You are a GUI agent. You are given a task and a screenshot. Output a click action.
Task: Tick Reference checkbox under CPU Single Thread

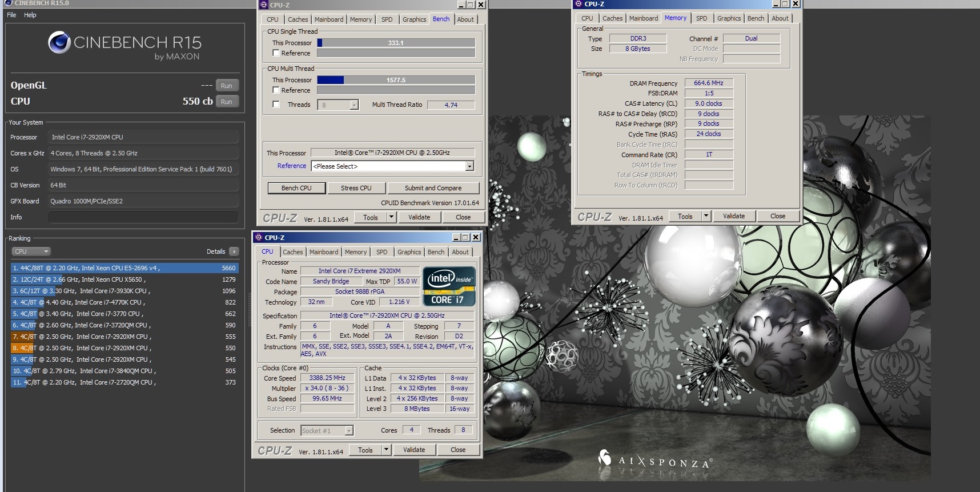[276, 53]
